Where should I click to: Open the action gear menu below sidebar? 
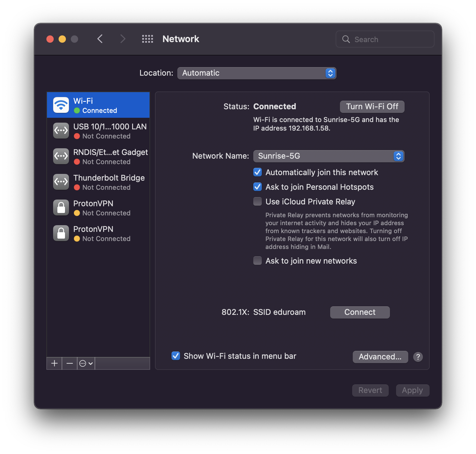pos(86,363)
